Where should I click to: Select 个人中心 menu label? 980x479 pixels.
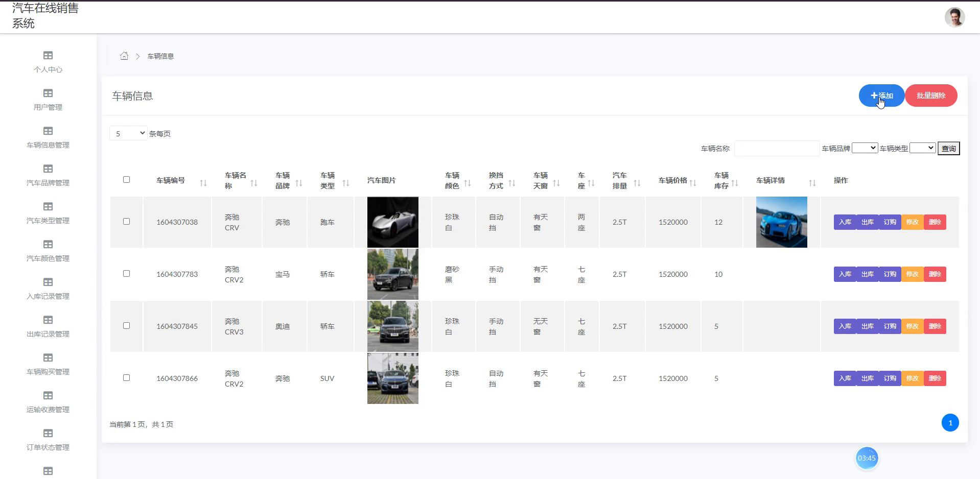tap(48, 69)
